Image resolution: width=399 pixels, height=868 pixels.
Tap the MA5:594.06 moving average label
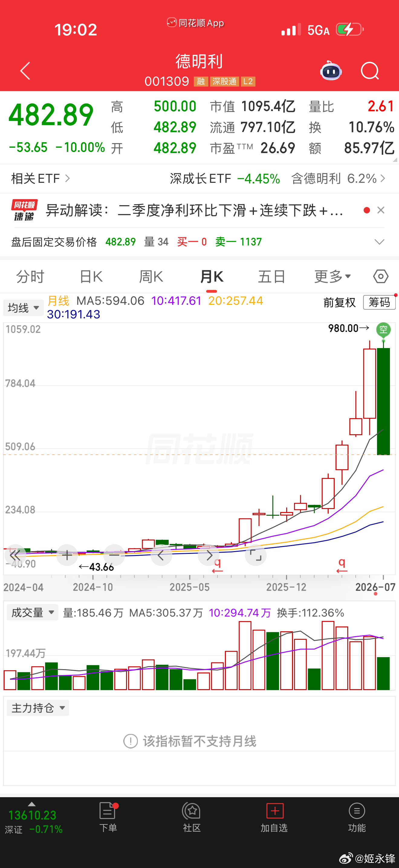tap(110, 301)
